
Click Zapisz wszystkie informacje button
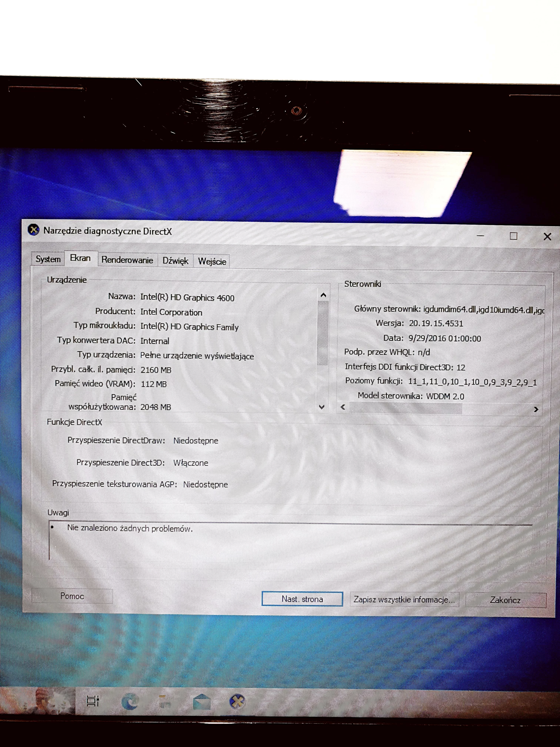click(x=404, y=599)
